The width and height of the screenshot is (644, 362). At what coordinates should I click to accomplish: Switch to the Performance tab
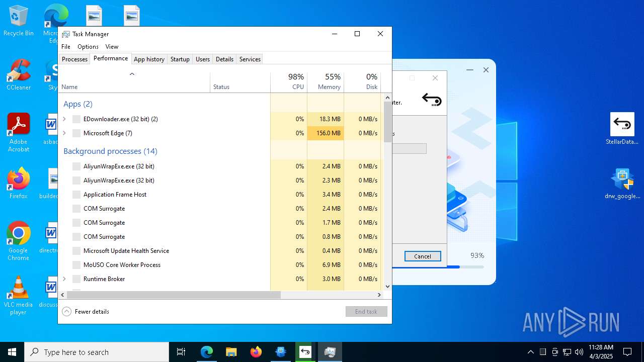[x=111, y=58]
